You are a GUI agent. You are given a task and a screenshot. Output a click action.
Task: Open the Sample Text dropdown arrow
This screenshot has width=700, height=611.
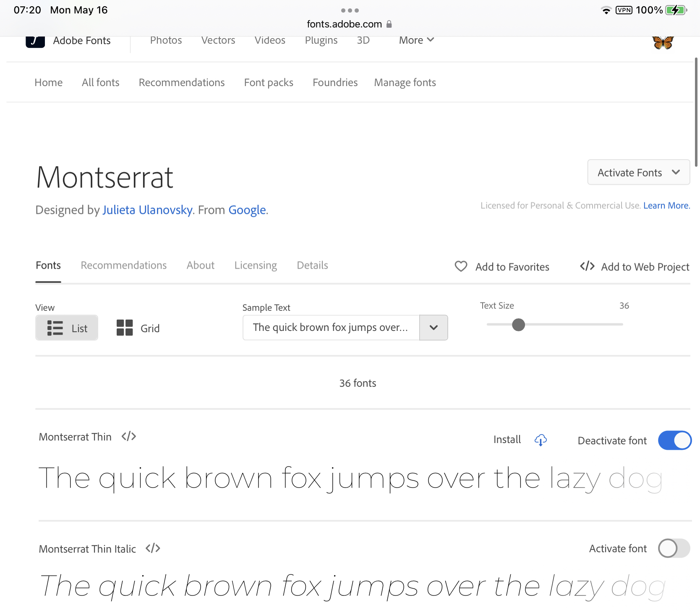[x=434, y=328]
